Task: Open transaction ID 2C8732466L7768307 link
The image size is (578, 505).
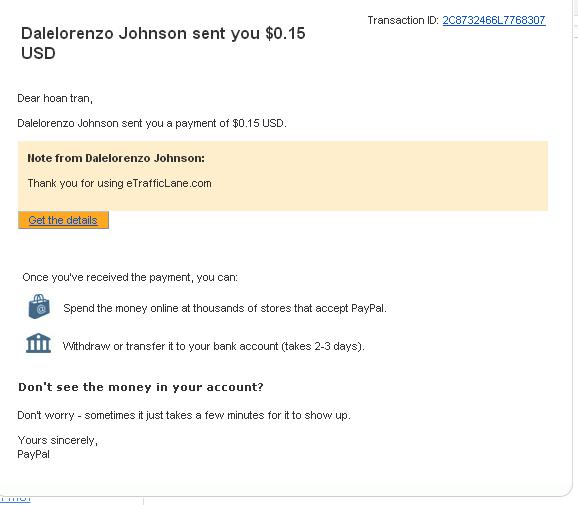Action: (494, 20)
